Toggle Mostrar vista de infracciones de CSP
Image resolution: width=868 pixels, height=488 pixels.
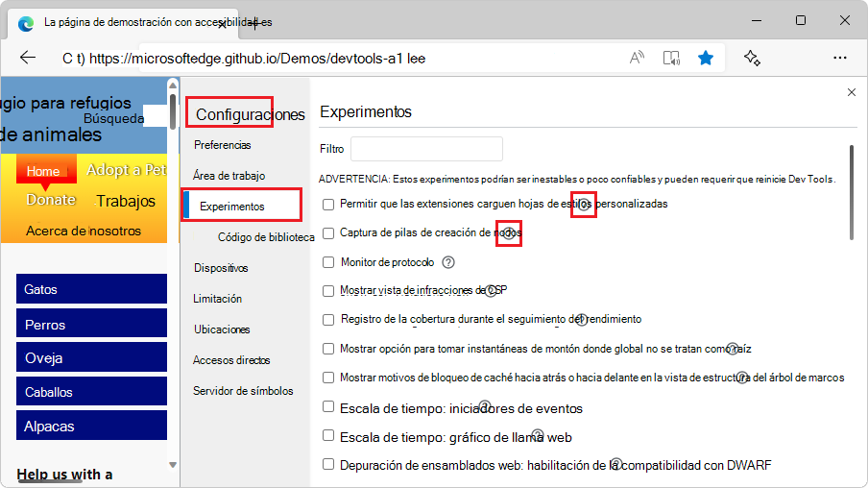(328, 291)
